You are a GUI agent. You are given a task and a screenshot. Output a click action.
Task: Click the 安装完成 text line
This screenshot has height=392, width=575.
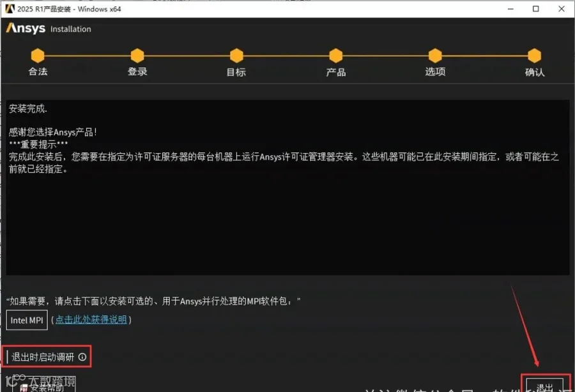point(28,109)
